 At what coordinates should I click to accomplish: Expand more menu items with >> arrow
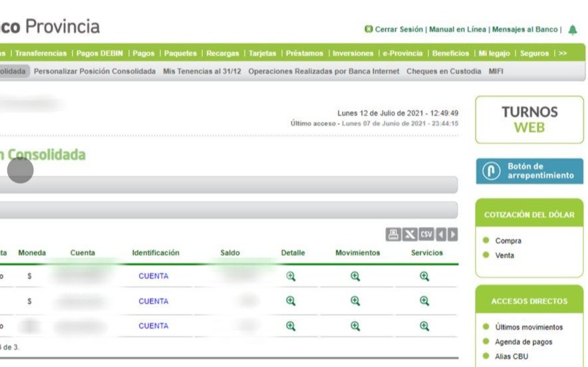[x=562, y=53]
